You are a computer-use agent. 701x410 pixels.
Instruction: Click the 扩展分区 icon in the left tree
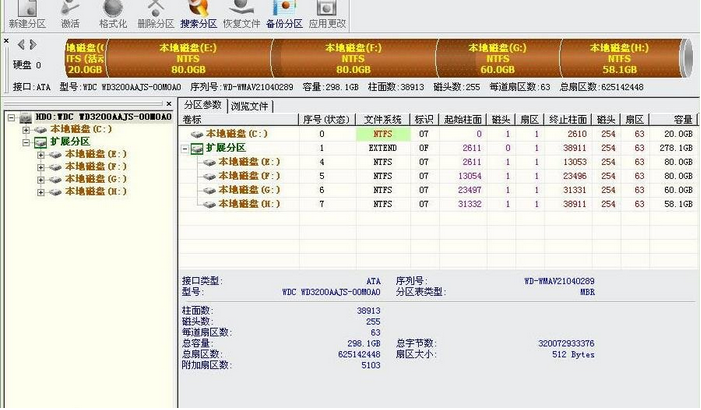coord(41,143)
